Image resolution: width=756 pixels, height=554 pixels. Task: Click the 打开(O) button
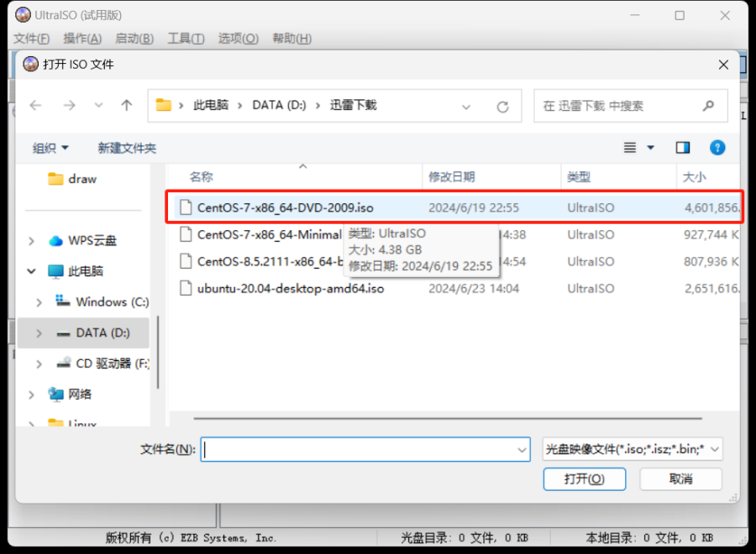pyautogui.click(x=585, y=478)
